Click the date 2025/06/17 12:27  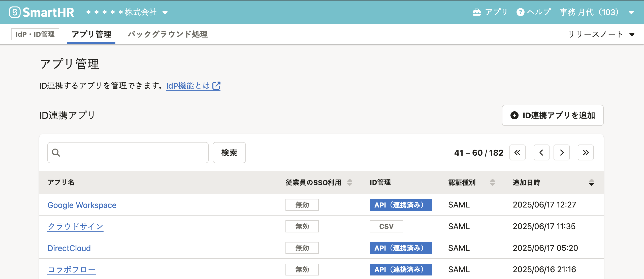(x=544, y=205)
